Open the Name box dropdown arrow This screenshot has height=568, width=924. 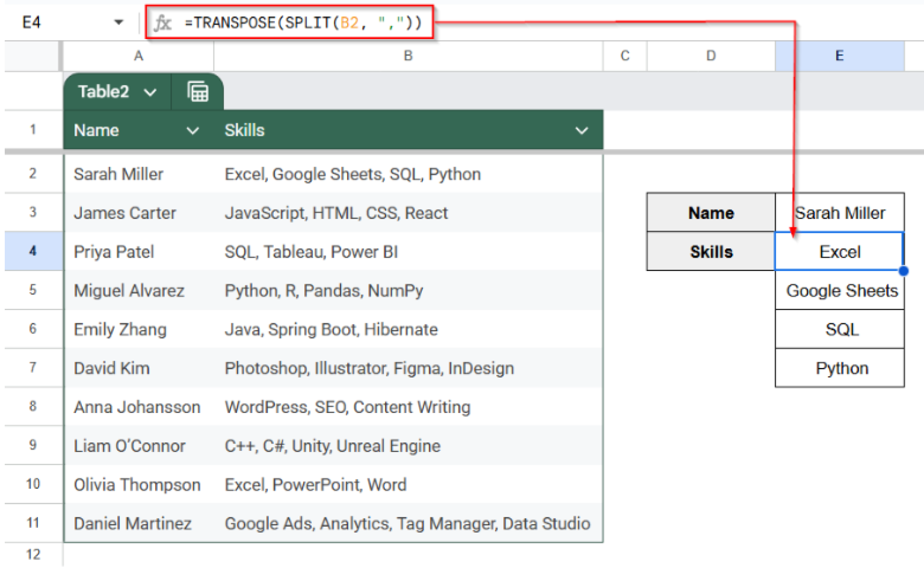pos(119,22)
